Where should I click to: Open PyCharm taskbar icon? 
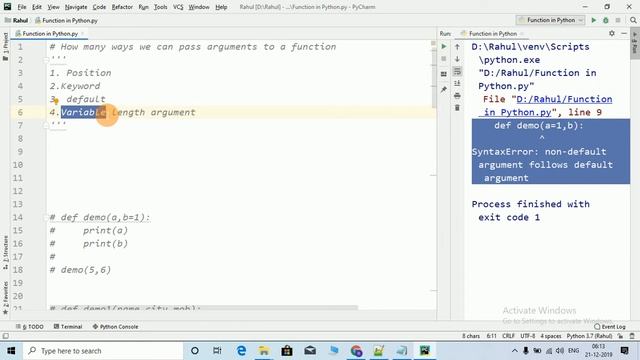424,351
